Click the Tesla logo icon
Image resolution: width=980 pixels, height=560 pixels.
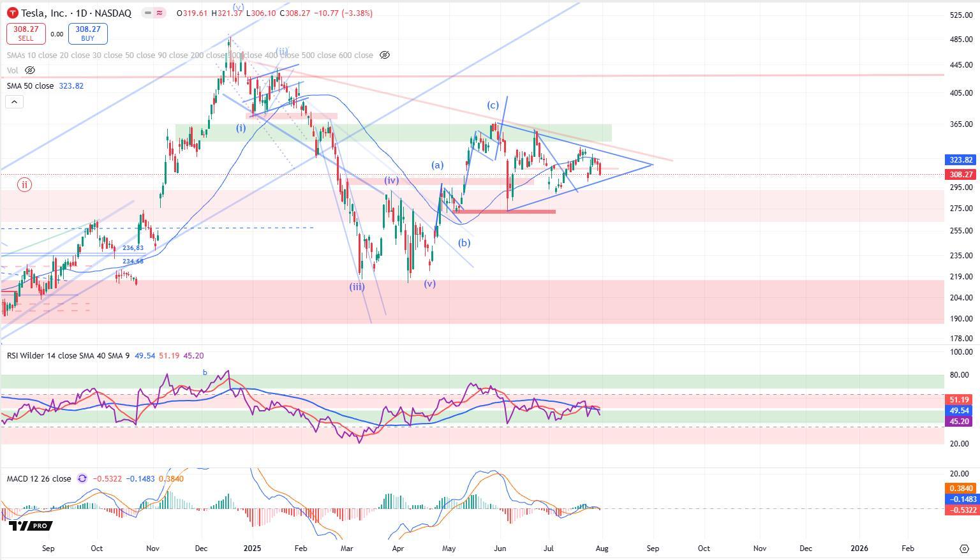(12, 13)
